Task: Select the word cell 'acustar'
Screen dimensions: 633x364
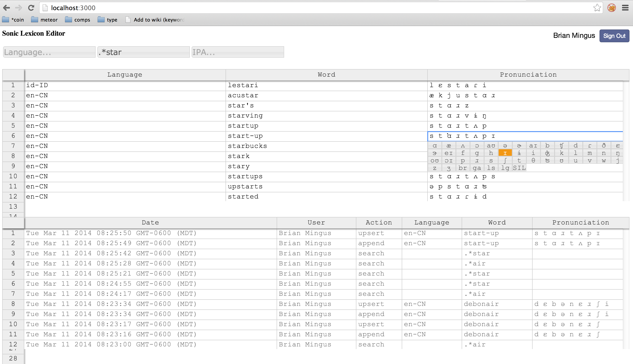Action: [326, 96]
